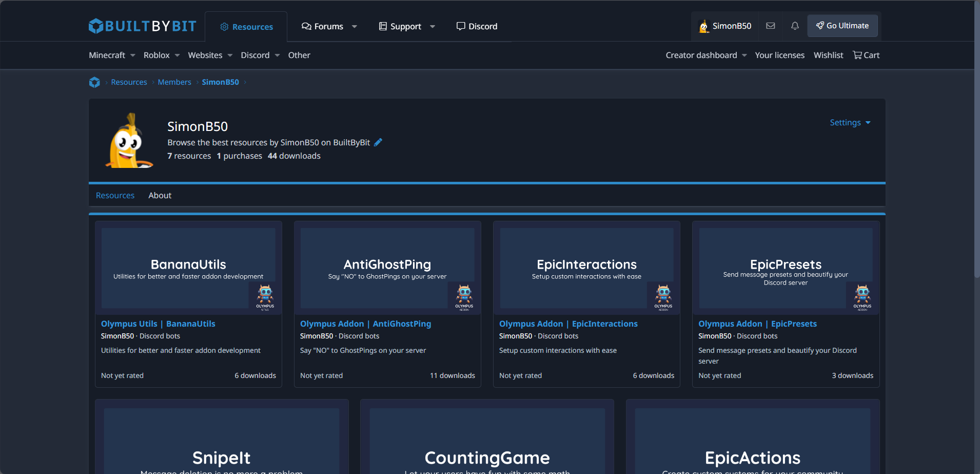Visit Your licenses page
This screenshot has width=980, height=474.
pyautogui.click(x=779, y=55)
